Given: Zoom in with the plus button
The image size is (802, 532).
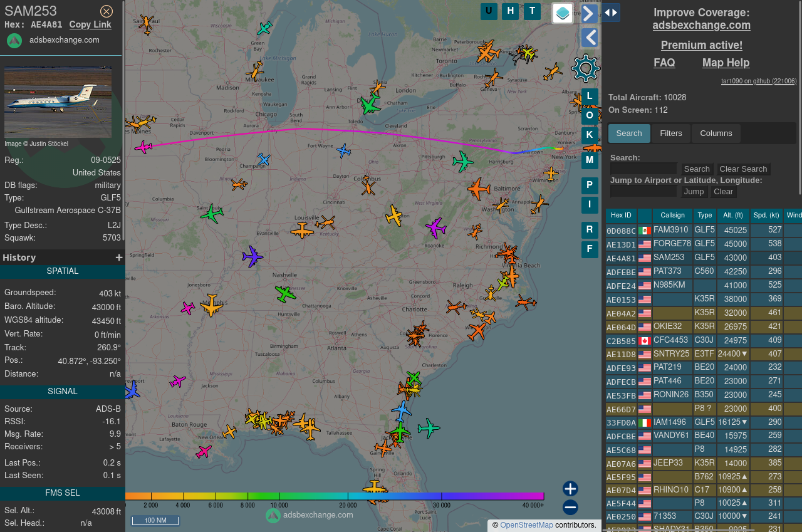Looking at the screenshot, I should tap(570, 489).
